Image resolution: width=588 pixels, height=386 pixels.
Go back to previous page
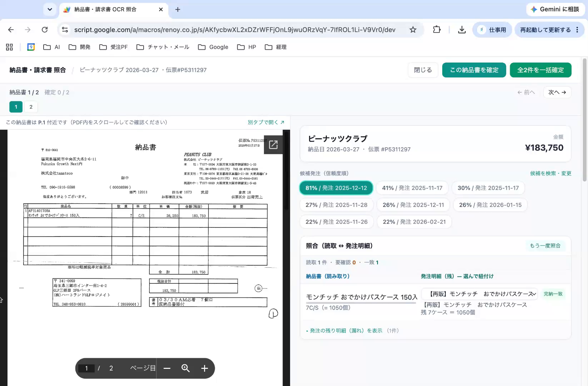click(x=11, y=30)
